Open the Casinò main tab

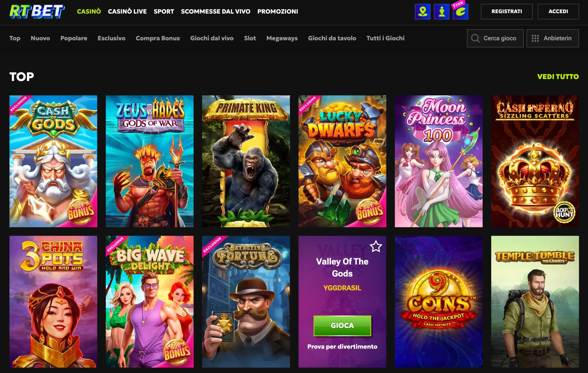(x=89, y=11)
